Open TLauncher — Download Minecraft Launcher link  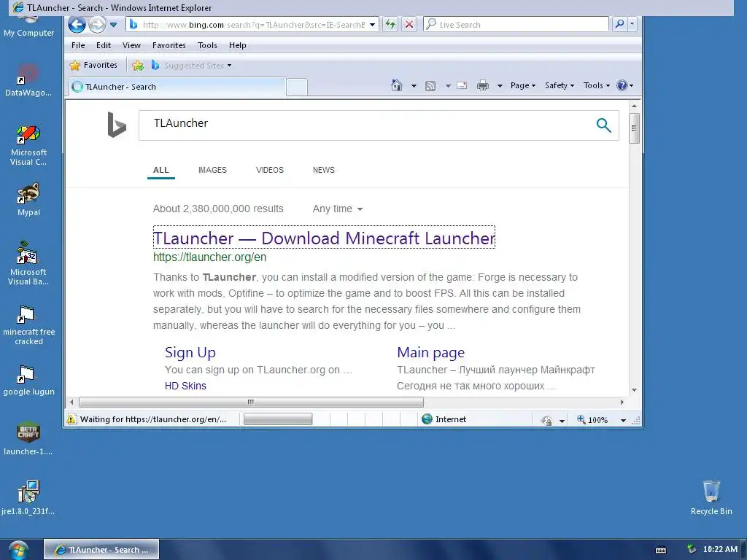324,238
